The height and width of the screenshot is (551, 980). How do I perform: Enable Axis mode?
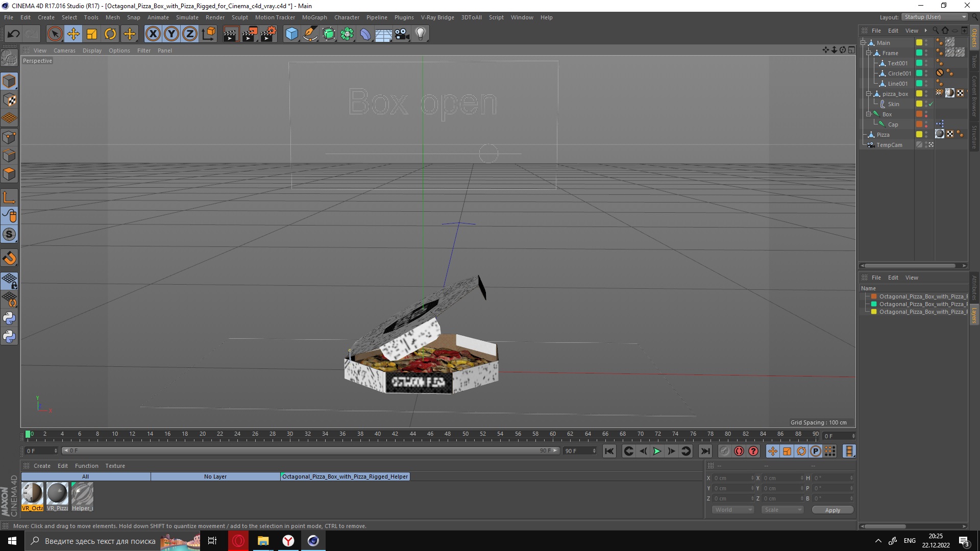[9, 197]
